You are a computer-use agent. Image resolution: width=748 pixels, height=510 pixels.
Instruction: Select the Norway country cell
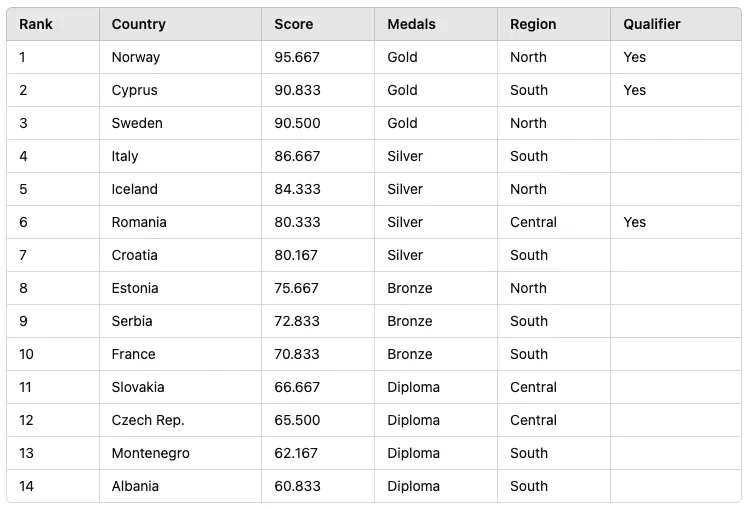click(x=136, y=57)
